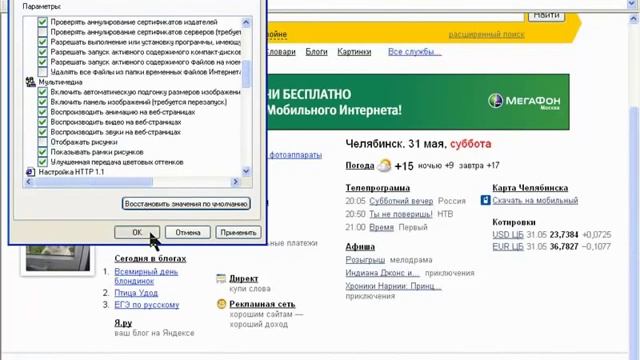This screenshot has width=640, height=360.
Task: Check Проверять аннулирование сертификатов серверов
Action: tap(42, 32)
